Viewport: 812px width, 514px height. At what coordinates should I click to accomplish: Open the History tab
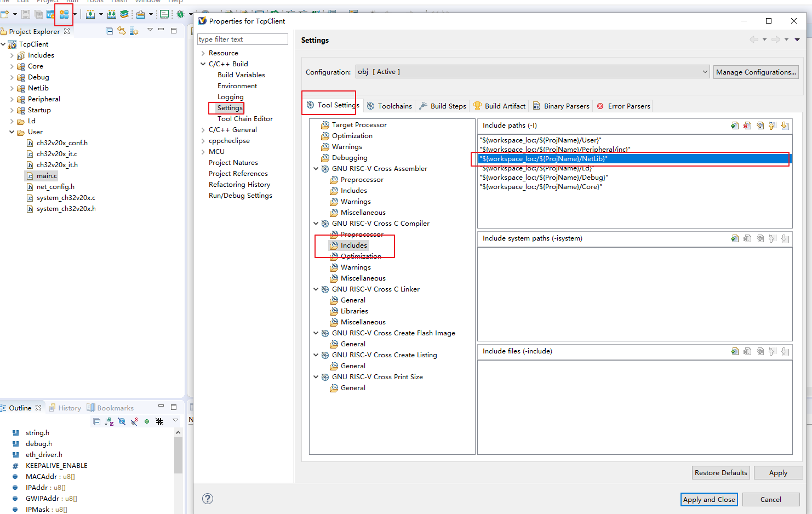pos(65,408)
